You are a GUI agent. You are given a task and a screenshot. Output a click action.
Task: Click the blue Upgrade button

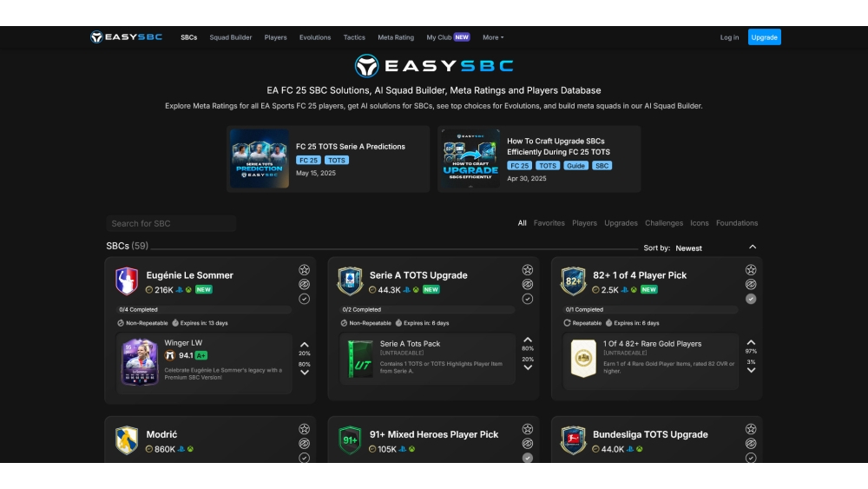point(765,37)
